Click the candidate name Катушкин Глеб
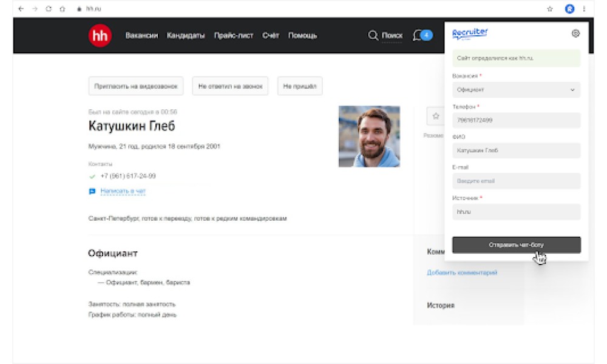The height and width of the screenshot is (364, 607). tap(132, 126)
